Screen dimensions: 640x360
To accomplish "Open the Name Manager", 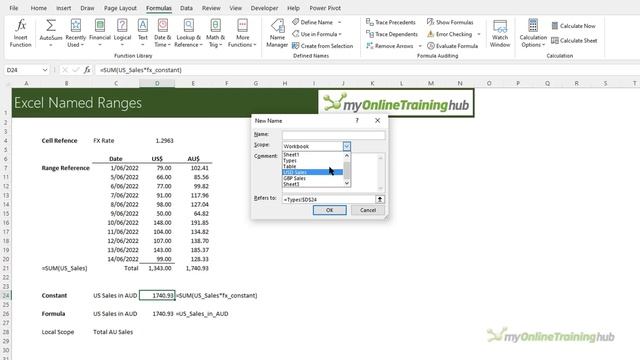I will (277, 33).
